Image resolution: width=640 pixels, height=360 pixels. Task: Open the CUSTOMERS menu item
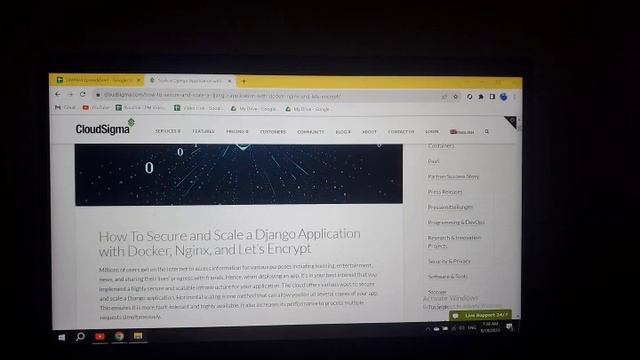[273, 132]
